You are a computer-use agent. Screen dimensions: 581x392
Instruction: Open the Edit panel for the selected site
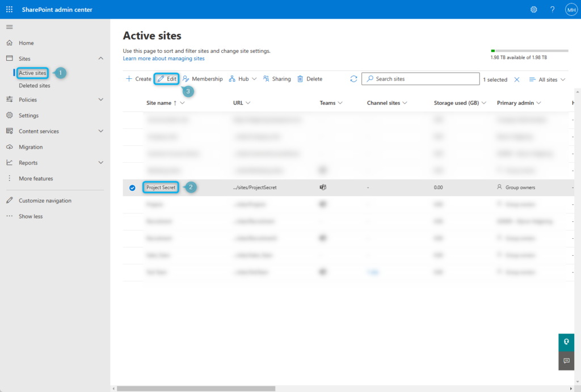point(166,78)
